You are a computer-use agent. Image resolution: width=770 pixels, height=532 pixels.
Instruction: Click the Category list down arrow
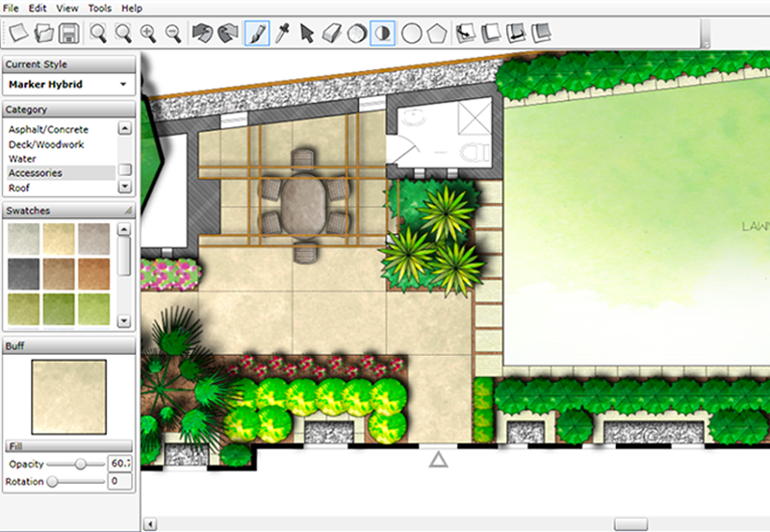[125, 187]
